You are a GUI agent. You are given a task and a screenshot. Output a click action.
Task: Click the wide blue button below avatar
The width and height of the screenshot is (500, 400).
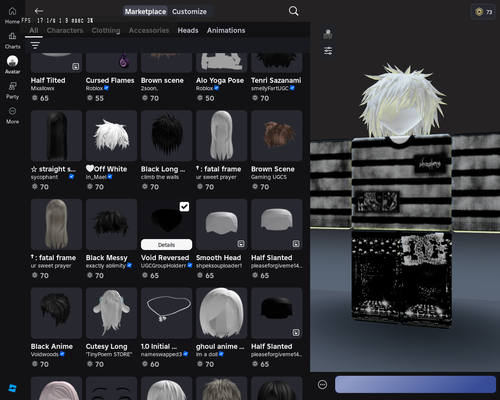click(415, 385)
